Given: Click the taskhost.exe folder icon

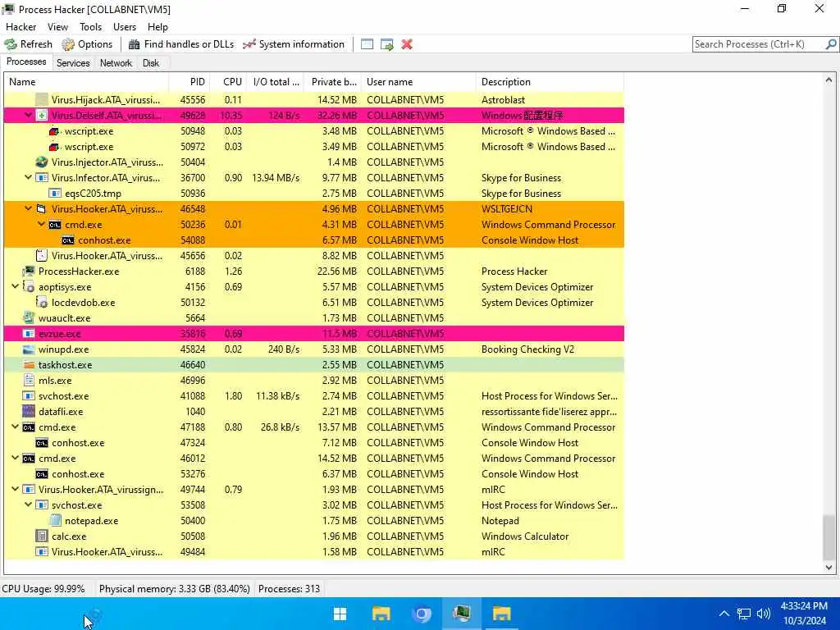Looking at the screenshot, I should click(x=29, y=365).
